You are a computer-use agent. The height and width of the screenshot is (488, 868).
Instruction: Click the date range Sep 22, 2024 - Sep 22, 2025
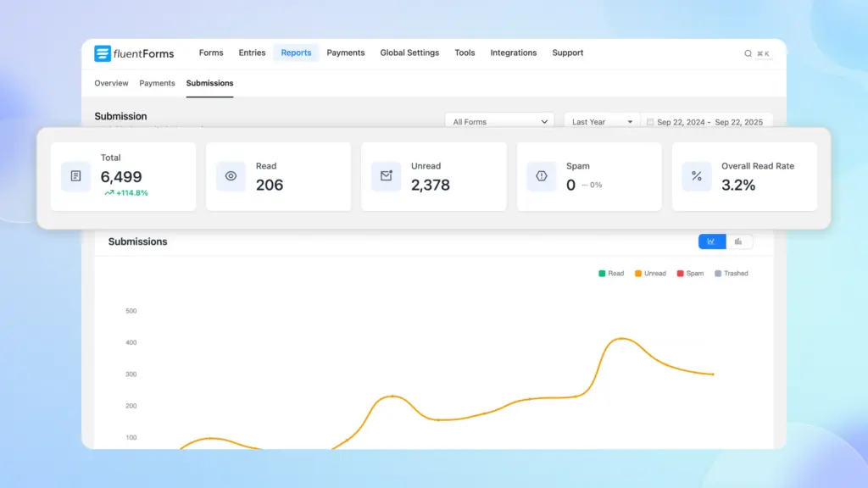click(709, 122)
